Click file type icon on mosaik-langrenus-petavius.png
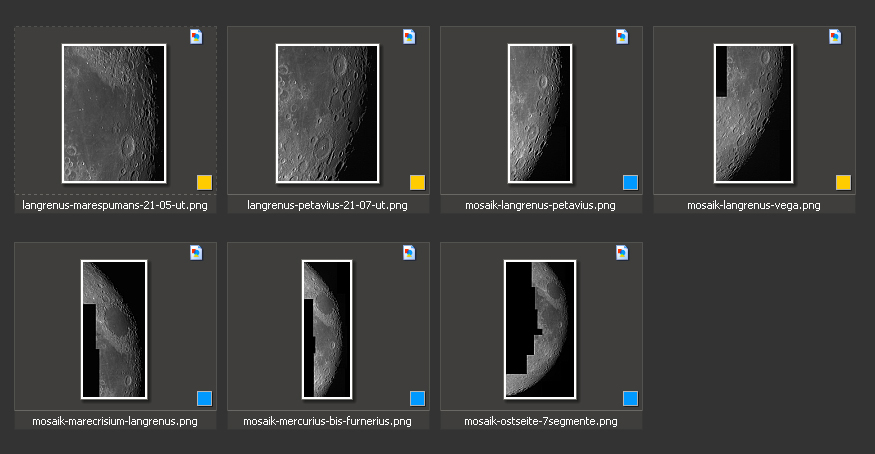The image size is (875, 454). click(x=622, y=37)
